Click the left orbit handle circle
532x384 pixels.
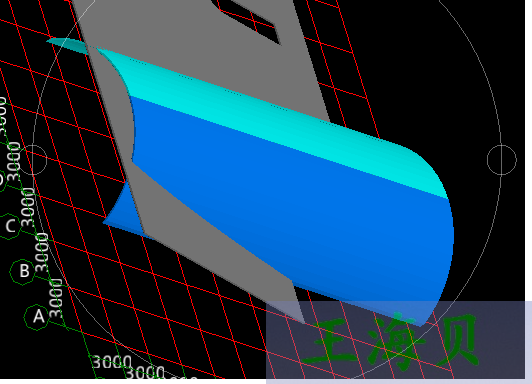(x=33, y=159)
